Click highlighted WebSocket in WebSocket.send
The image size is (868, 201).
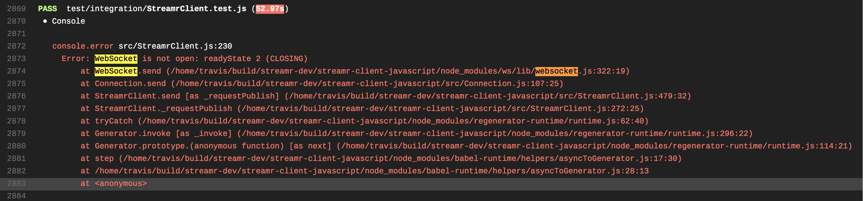[x=116, y=71]
